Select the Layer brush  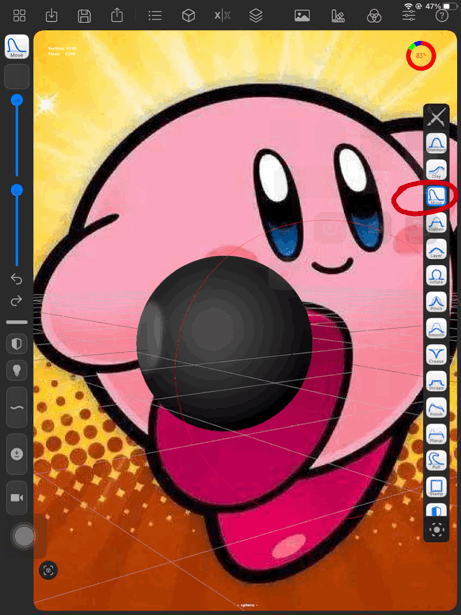pyautogui.click(x=436, y=249)
